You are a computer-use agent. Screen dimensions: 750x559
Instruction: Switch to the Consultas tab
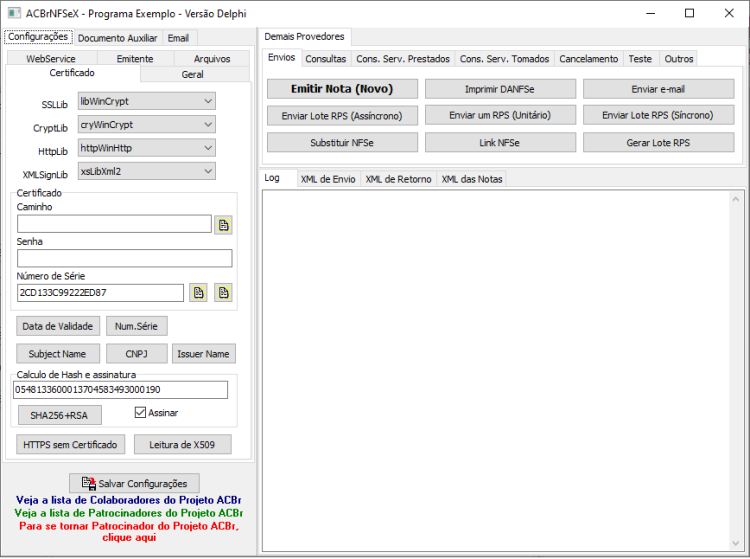coord(326,59)
